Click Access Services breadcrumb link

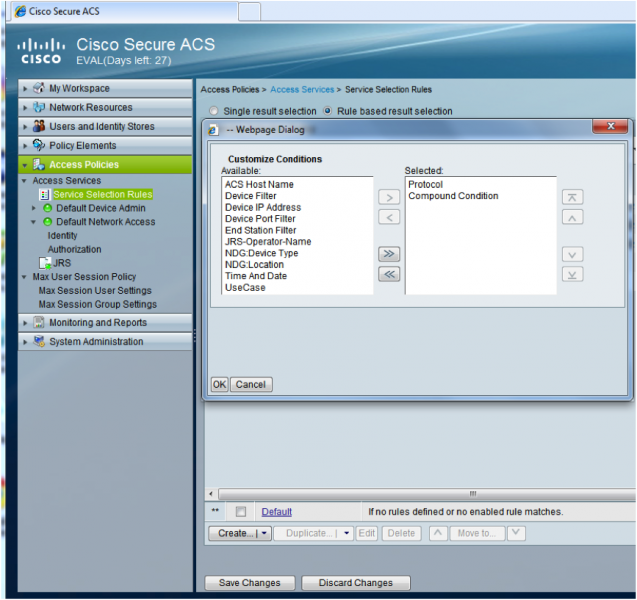point(302,89)
